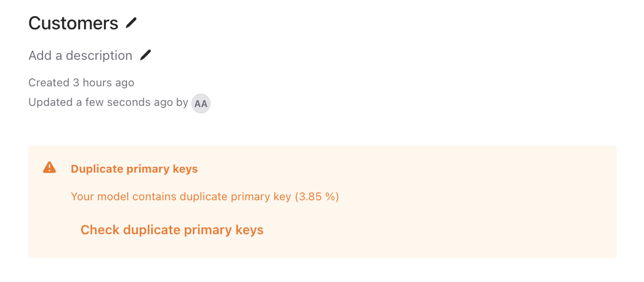Click the edit pencil beside Customers title
The height and width of the screenshot is (282, 644).
click(132, 23)
